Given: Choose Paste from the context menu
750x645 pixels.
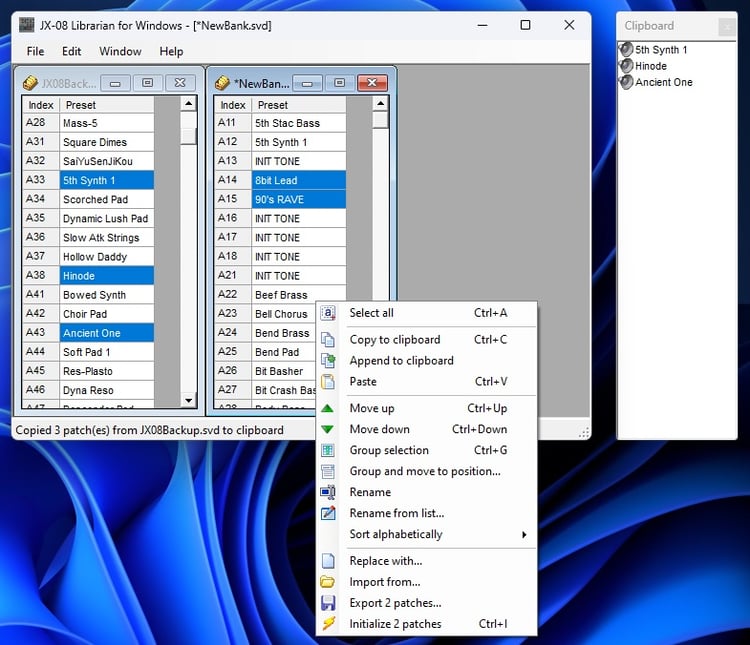Looking at the screenshot, I should 427,382.
